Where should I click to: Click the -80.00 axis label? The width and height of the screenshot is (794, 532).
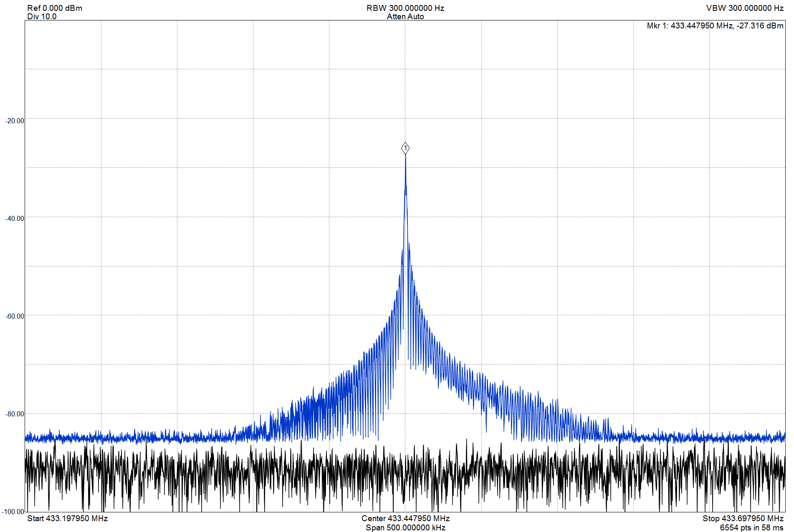(15, 414)
